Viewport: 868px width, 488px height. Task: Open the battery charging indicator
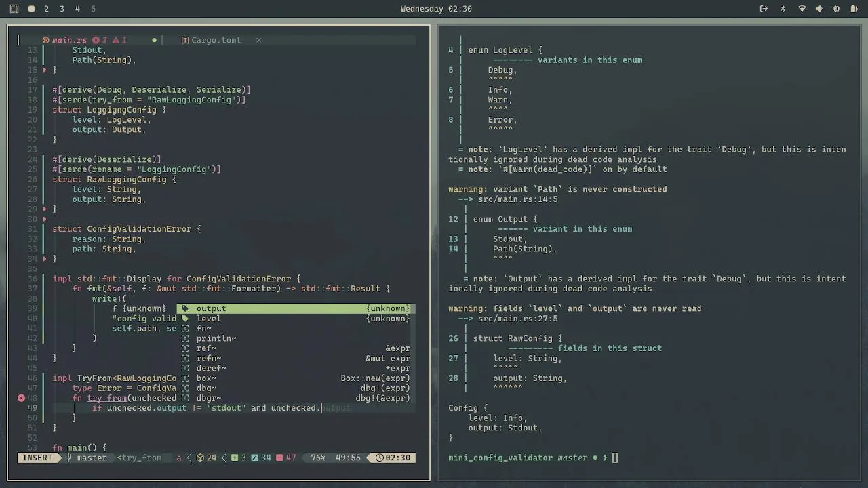[x=853, y=9]
